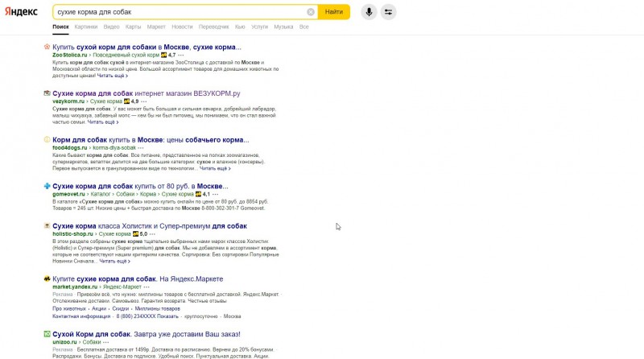Viewport: 644px width, 359px height.
Task: Click the ZooStolica.ru green domain link
Action: click(70, 55)
